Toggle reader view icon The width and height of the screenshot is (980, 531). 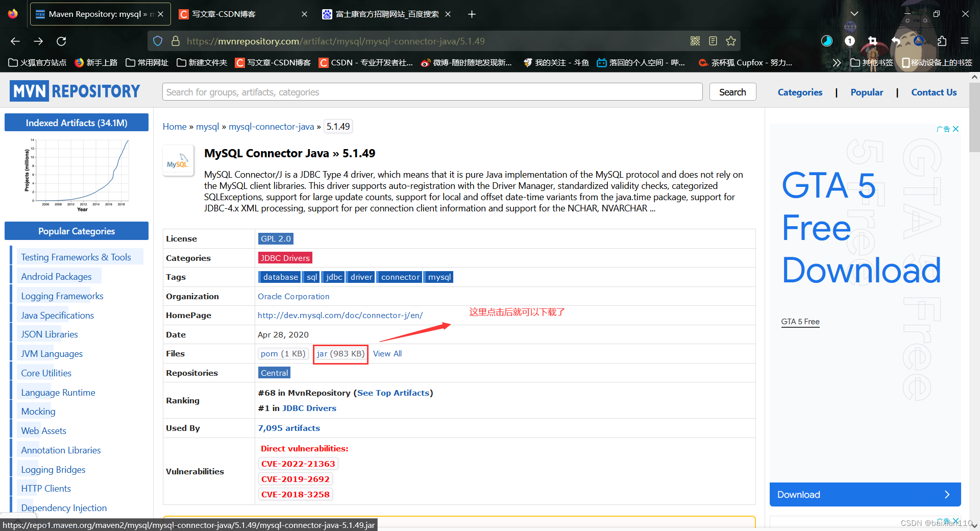pos(713,41)
